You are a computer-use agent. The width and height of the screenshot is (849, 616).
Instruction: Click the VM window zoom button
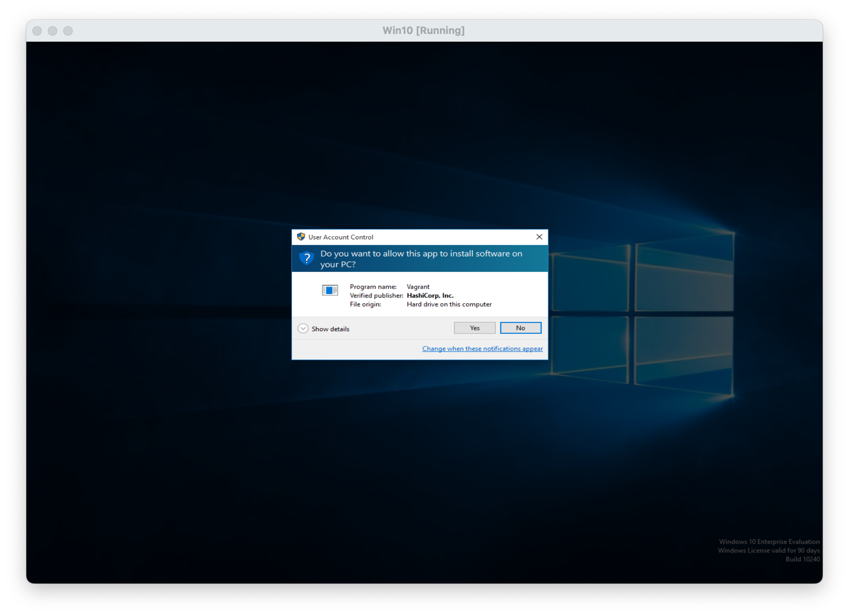68,30
